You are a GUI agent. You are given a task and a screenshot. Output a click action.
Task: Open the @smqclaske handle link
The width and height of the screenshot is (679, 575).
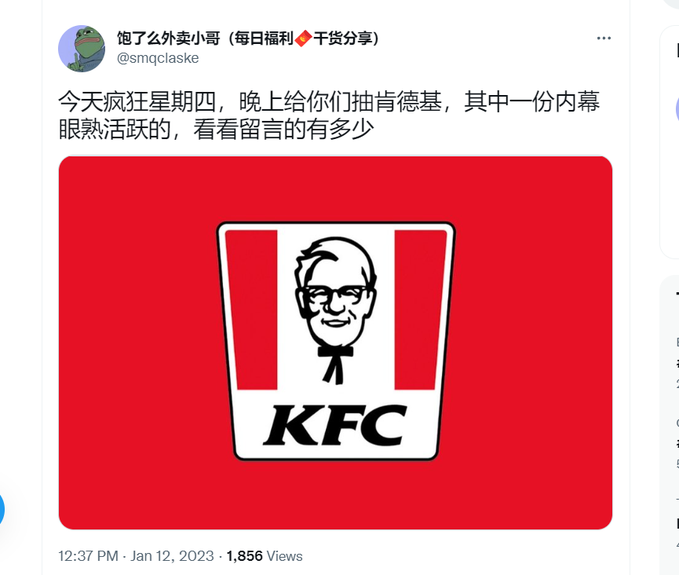[158, 58]
